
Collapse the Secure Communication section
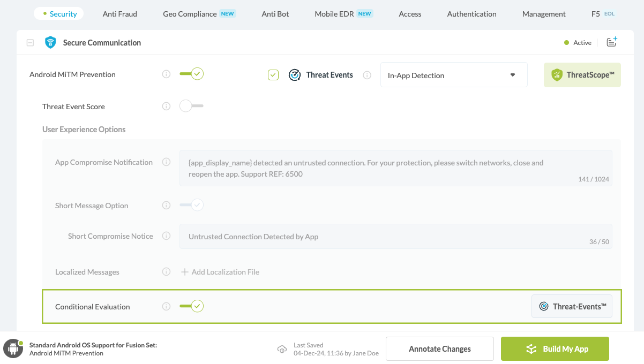[31, 43]
